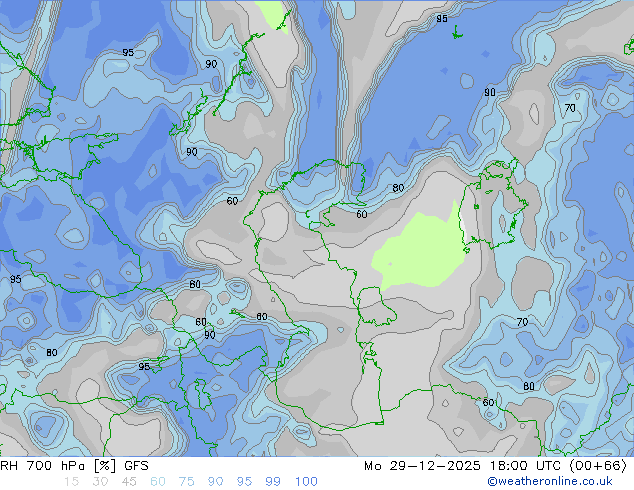Image resolution: width=634 pixels, height=490 pixels.
Task: Click the '30' legend value
Action: pyautogui.click(x=100, y=482)
